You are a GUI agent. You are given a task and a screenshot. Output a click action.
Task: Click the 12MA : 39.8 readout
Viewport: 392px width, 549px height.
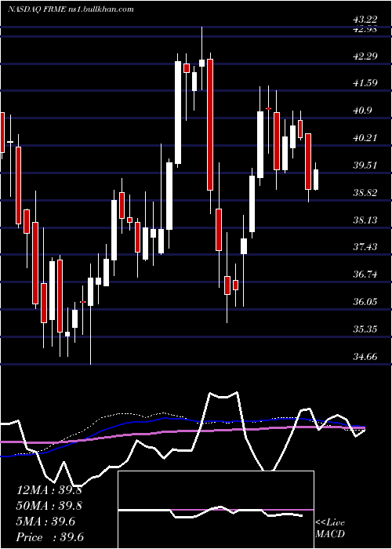pyautogui.click(x=49, y=490)
